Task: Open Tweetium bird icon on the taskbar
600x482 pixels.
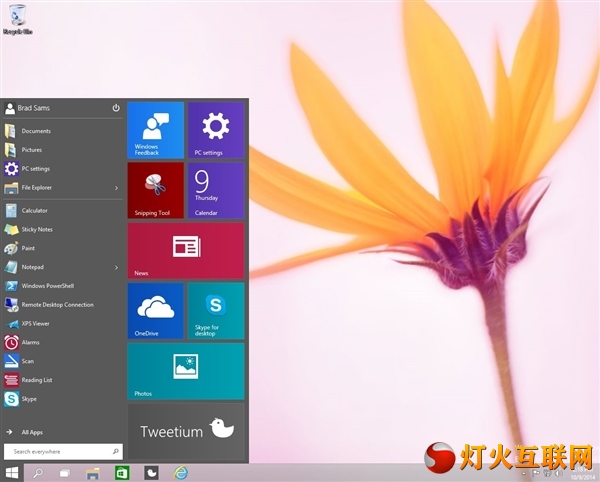Action: pyautogui.click(x=151, y=473)
